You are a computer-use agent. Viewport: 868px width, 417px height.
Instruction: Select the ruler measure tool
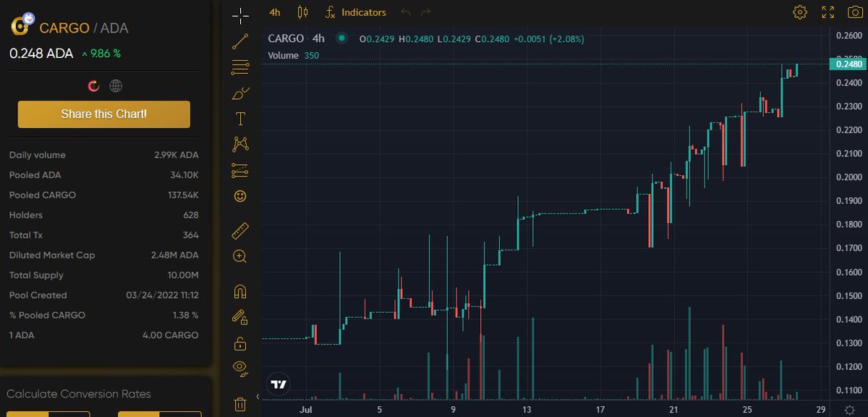click(x=240, y=231)
